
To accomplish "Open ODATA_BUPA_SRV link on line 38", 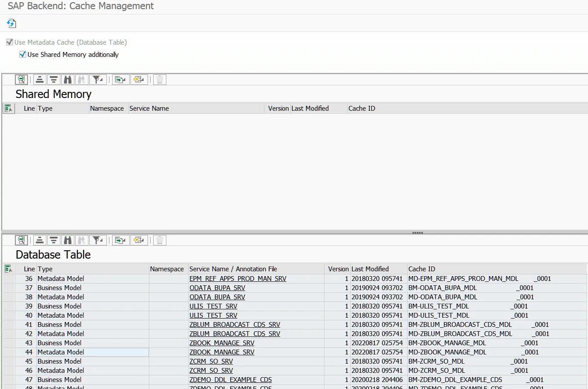I will [x=217, y=297].
